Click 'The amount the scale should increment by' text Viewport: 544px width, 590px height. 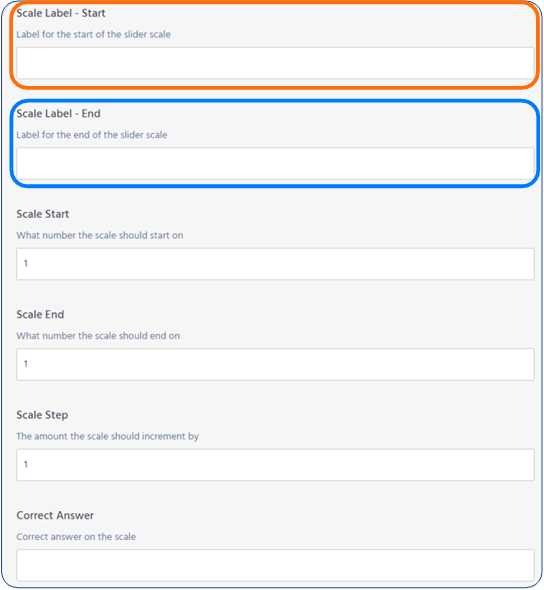click(107, 436)
